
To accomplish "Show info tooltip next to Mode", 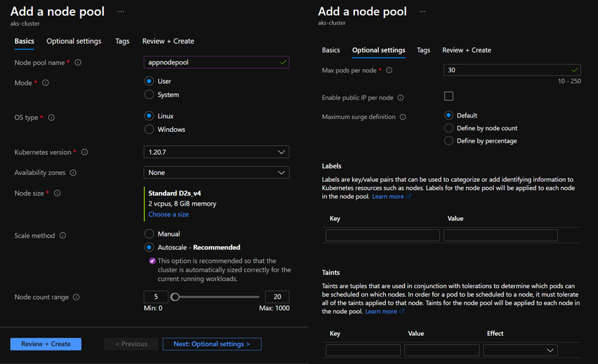I will [x=45, y=82].
